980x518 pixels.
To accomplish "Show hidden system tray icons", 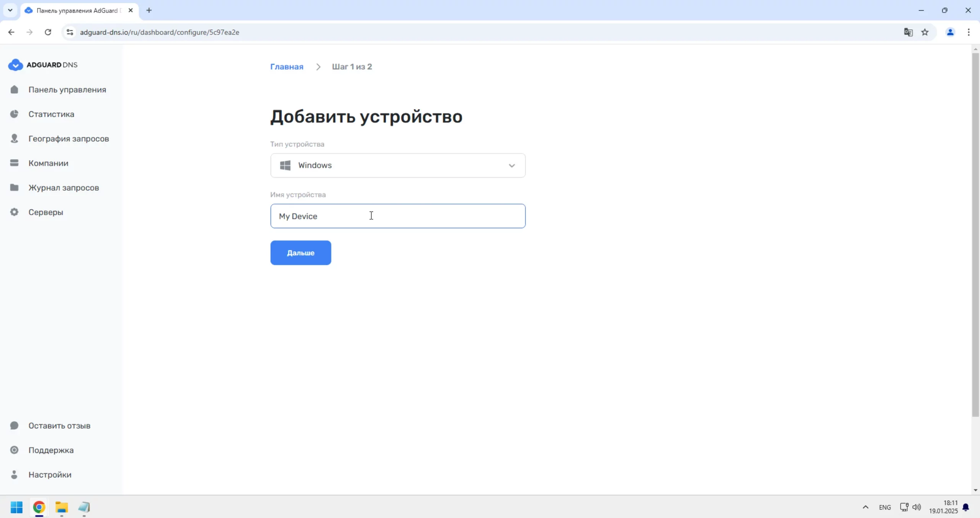I will [x=865, y=507].
